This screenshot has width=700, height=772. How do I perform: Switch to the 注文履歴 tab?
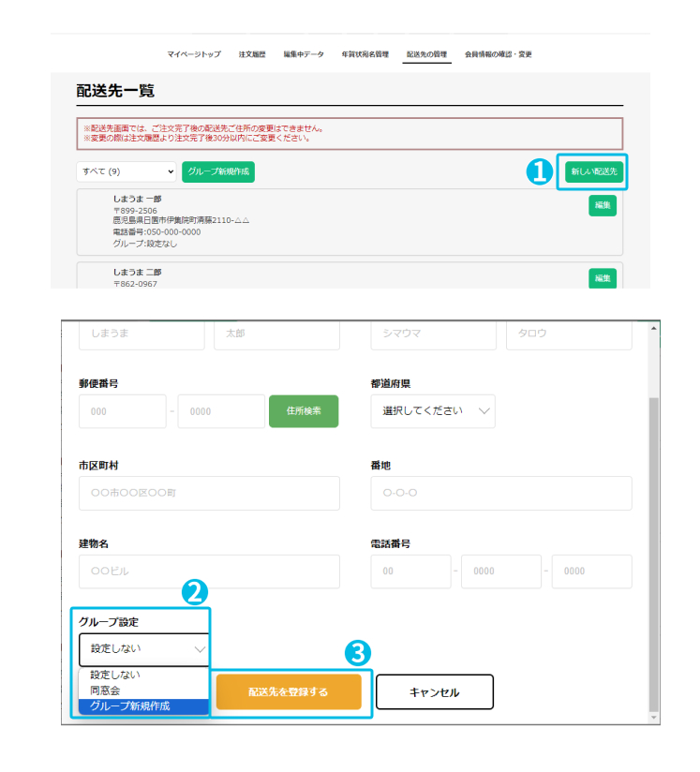pos(252,54)
